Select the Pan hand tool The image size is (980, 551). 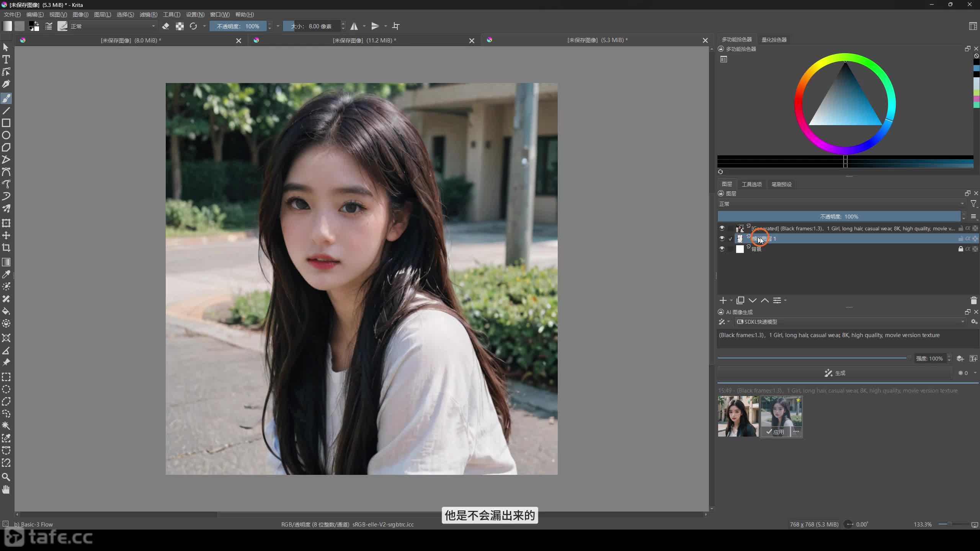[6, 489]
